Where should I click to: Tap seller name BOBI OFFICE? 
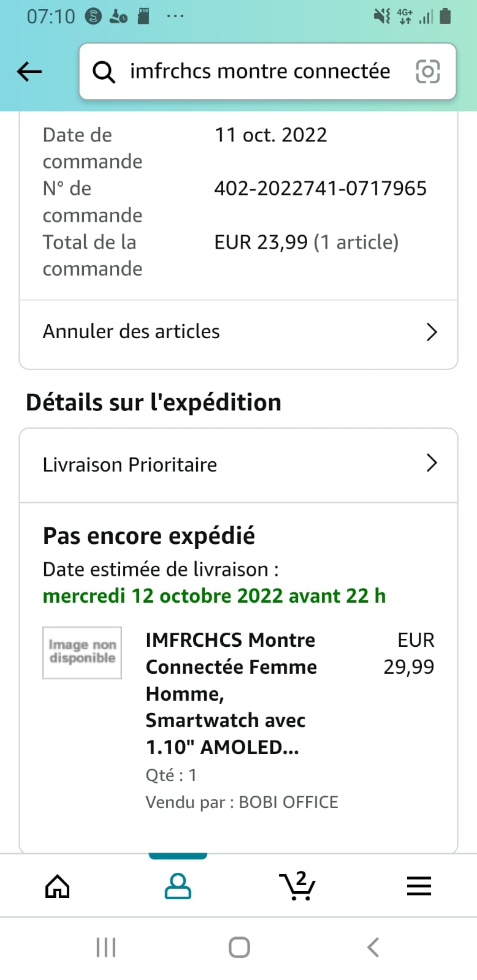pos(288,802)
